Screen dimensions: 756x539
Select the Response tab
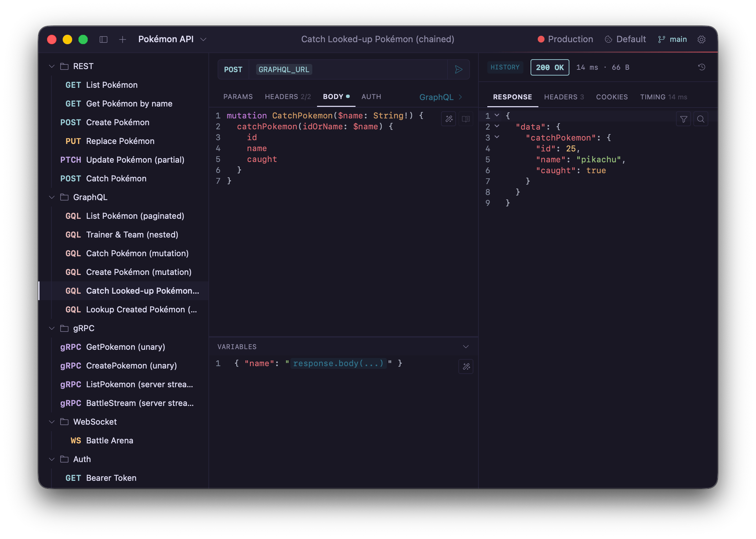point(513,97)
